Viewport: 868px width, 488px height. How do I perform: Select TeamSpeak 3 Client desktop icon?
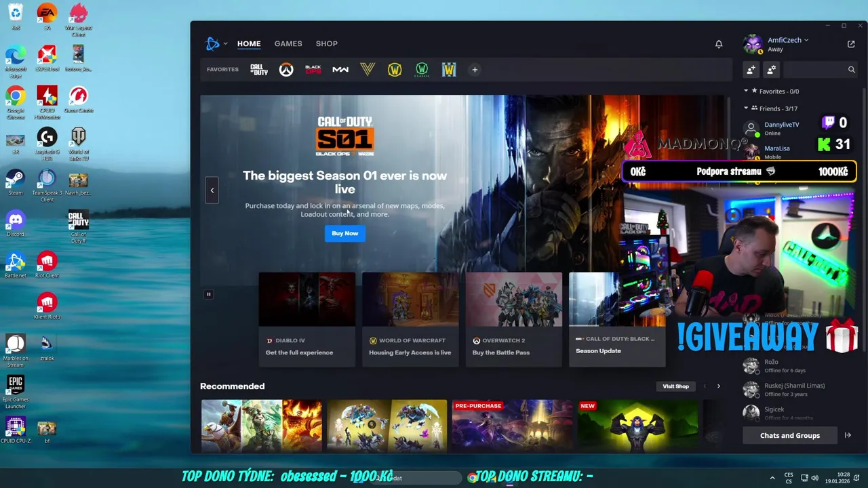tap(47, 186)
